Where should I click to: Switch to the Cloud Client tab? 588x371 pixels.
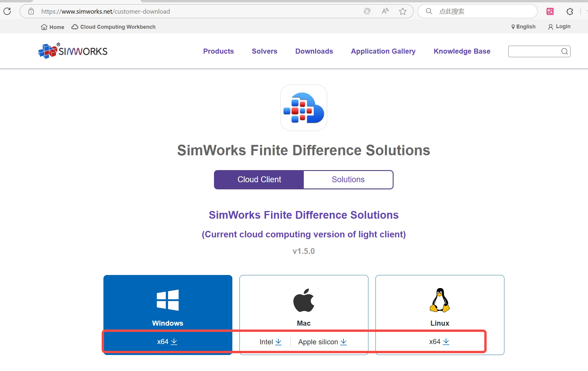(x=259, y=180)
